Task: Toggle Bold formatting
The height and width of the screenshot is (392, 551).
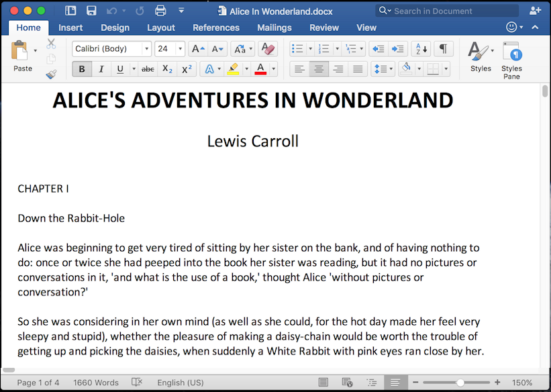Action: [x=82, y=69]
